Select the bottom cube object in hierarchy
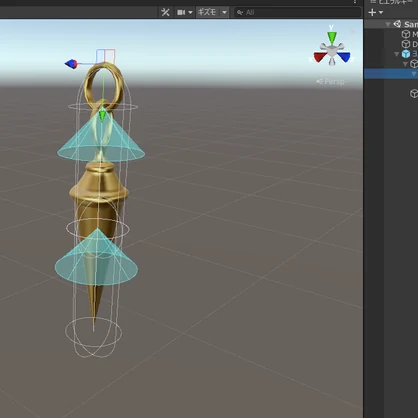 click(414, 93)
